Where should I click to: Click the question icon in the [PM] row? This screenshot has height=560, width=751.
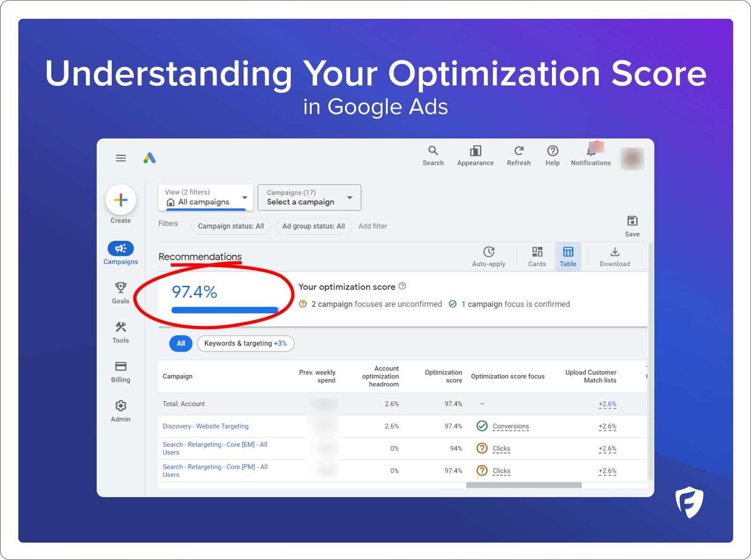(x=482, y=470)
